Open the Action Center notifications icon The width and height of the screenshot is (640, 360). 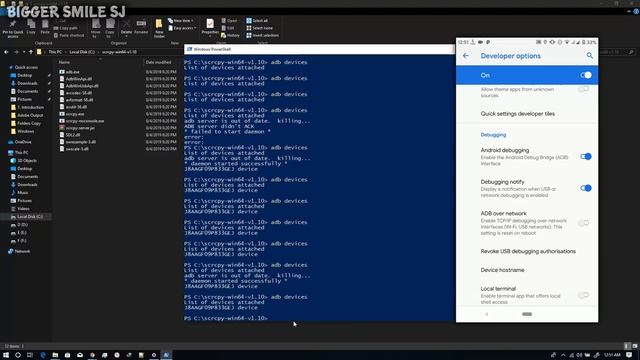(629, 355)
